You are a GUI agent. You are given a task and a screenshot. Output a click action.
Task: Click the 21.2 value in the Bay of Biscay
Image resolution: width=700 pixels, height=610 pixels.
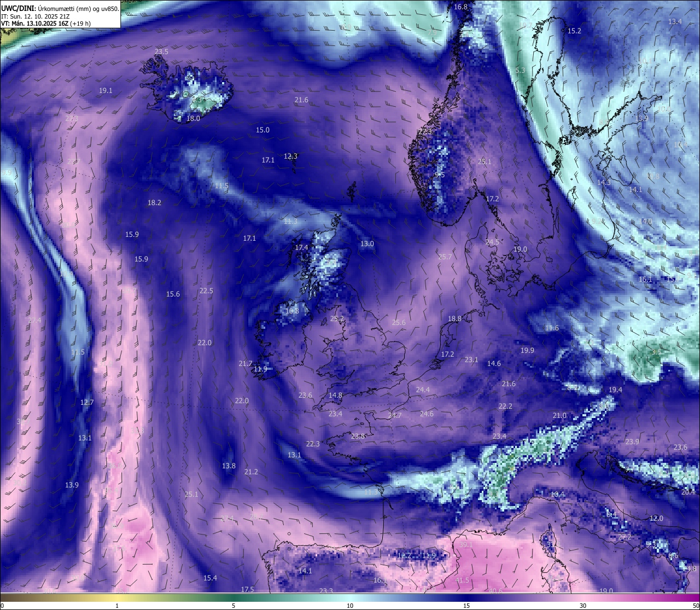pyautogui.click(x=251, y=472)
